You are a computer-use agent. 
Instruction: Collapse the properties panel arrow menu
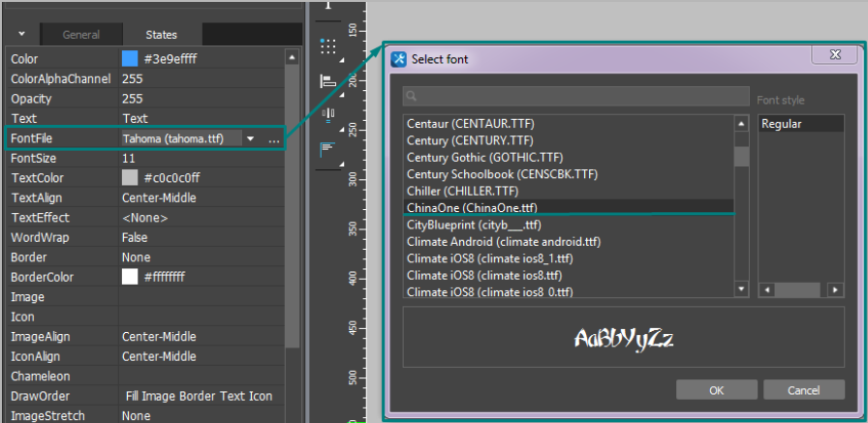(x=21, y=34)
